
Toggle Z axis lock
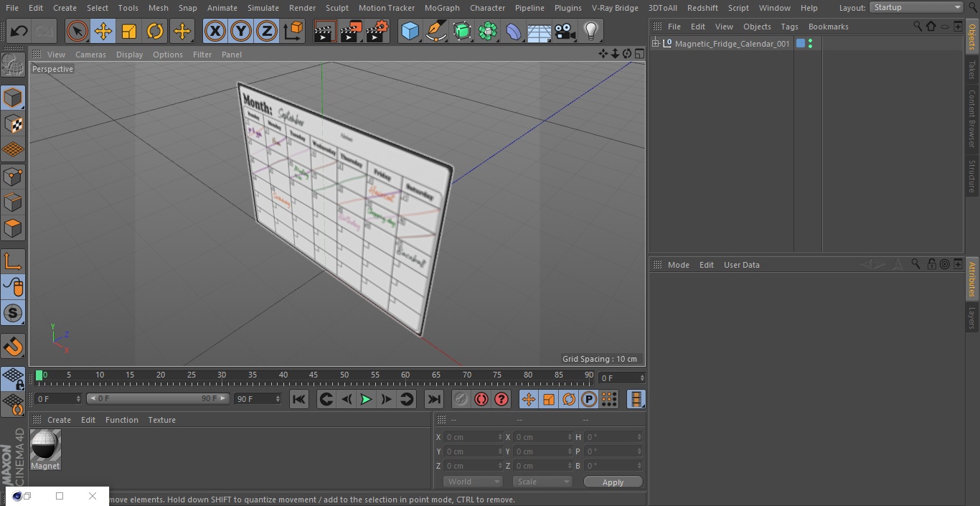(x=267, y=31)
